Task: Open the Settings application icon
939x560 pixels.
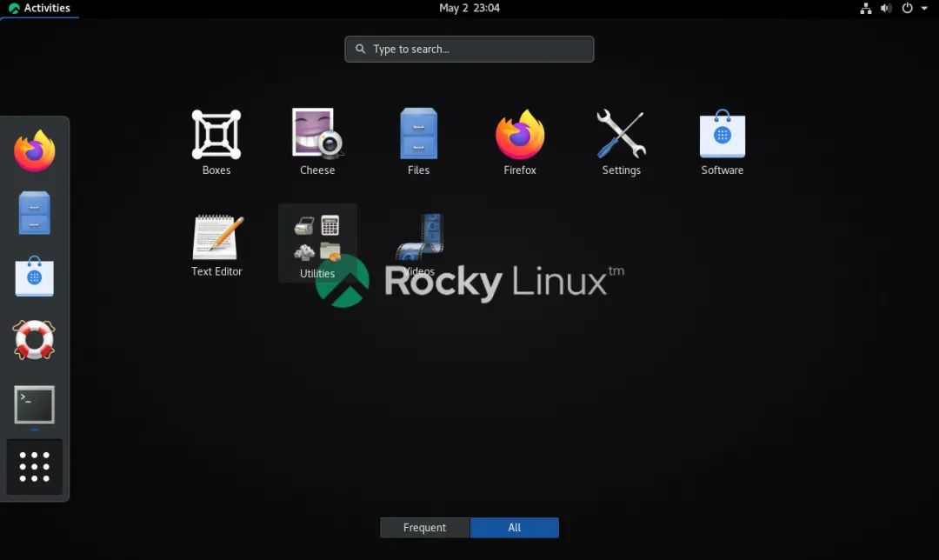Action: [x=621, y=142]
